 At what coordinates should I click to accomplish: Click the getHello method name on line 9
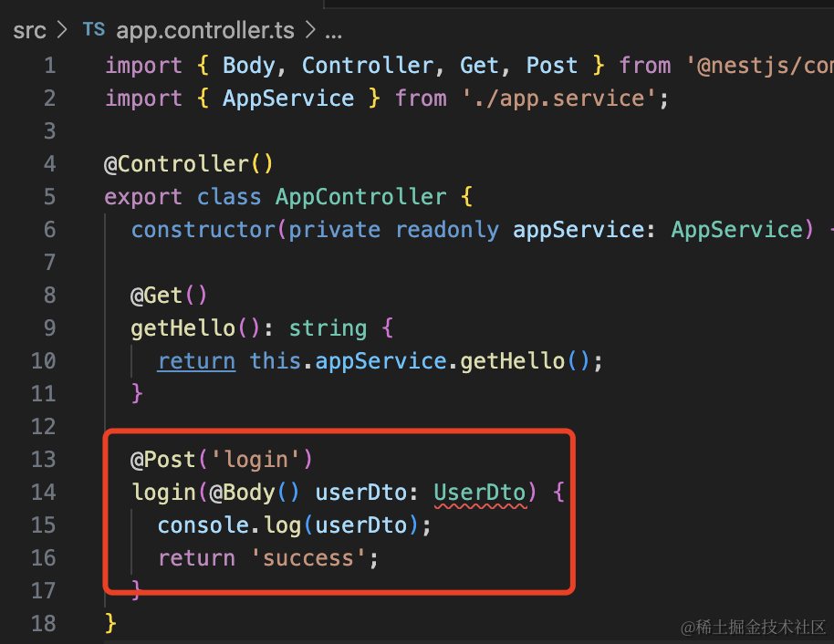183,328
